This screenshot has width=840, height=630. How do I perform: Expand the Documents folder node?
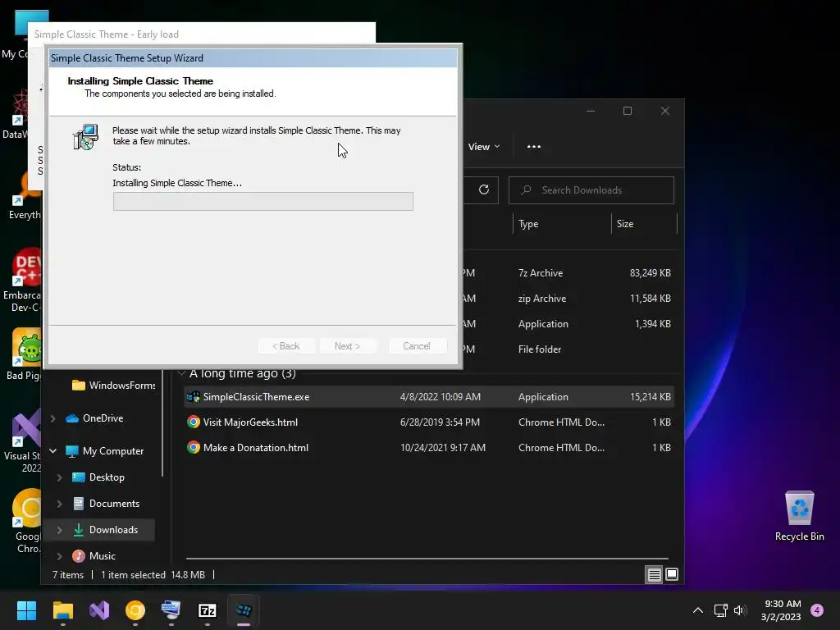(59, 504)
